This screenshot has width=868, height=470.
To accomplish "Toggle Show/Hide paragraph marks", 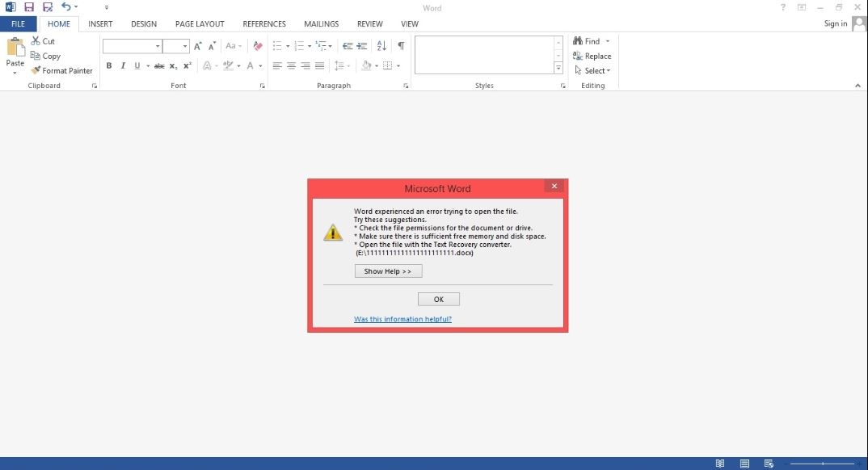I will [x=401, y=46].
